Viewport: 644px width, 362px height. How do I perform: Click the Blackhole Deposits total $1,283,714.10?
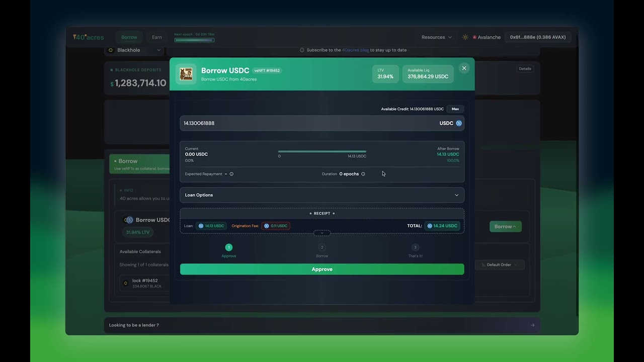138,83
